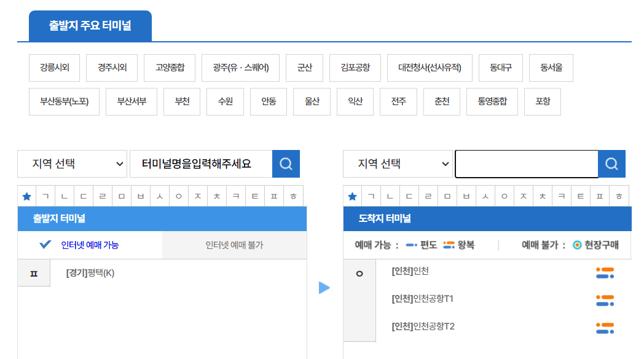Filter arrival terminals by ㅋ
Viewport: 644px width, 359px height.
tap(562, 196)
